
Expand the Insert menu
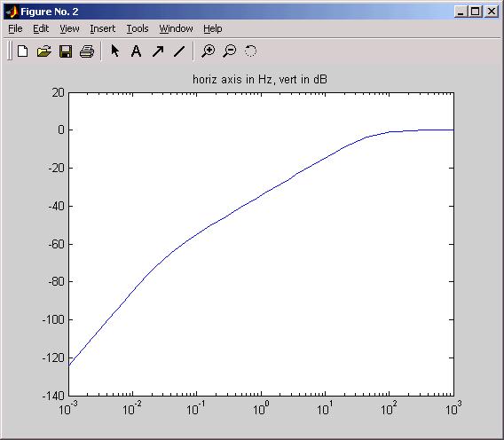[103, 28]
